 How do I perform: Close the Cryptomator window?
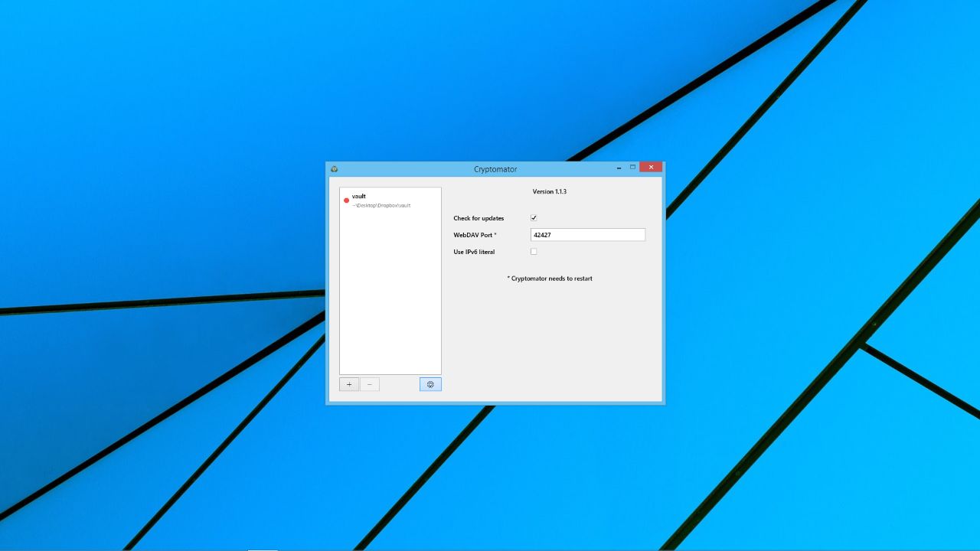[651, 167]
